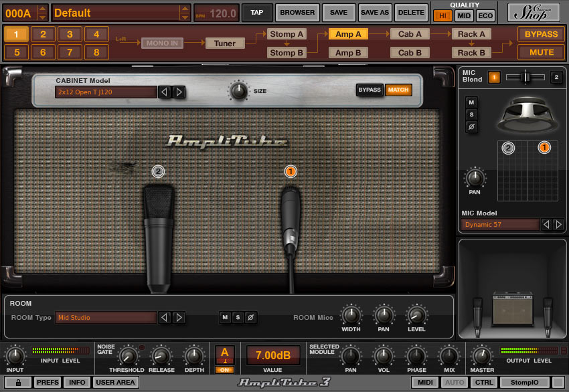
Task: Open PREFS in bottom bar
Action: pos(47,382)
